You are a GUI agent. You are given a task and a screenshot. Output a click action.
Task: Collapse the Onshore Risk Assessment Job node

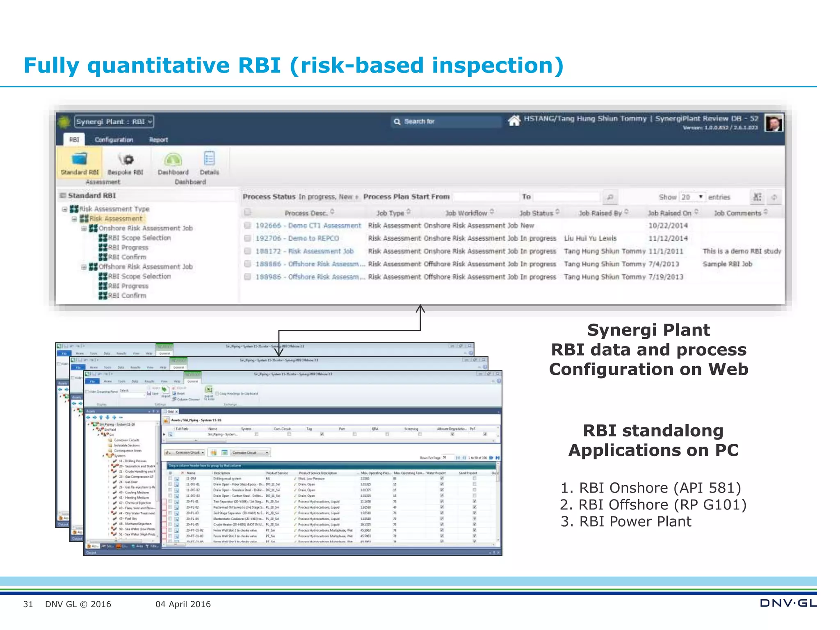(84, 228)
